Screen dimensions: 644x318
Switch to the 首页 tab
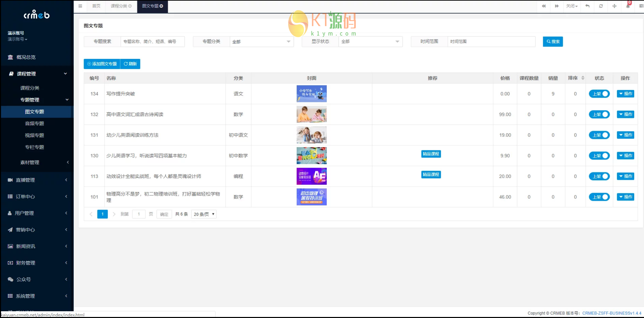click(96, 6)
